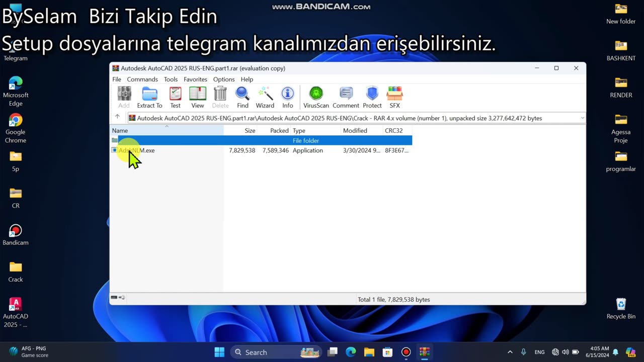Go up one folder level arrow
This screenshot has height=362, width=644.
(117, 117)
